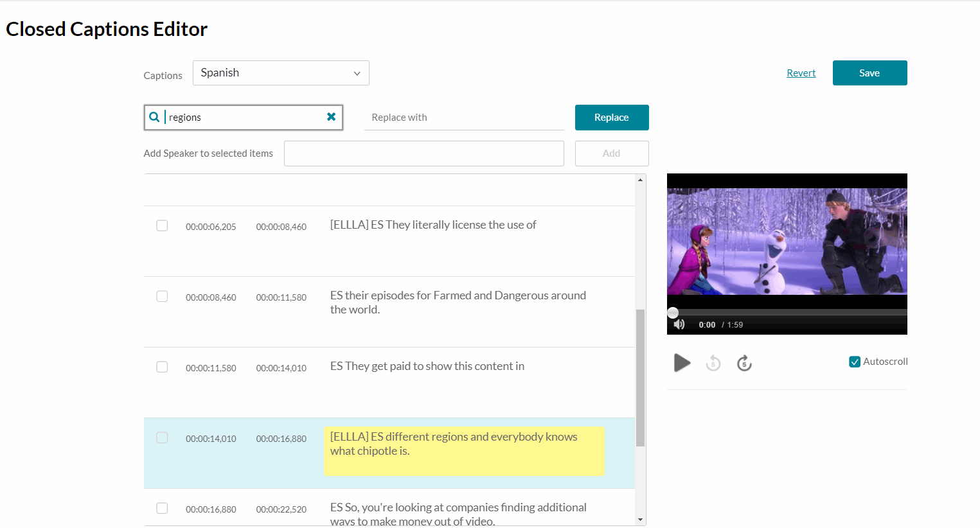The height and width of the screenshot is (528, 980).
Task: Focus the Replace with field
Action: click(464, 118)
